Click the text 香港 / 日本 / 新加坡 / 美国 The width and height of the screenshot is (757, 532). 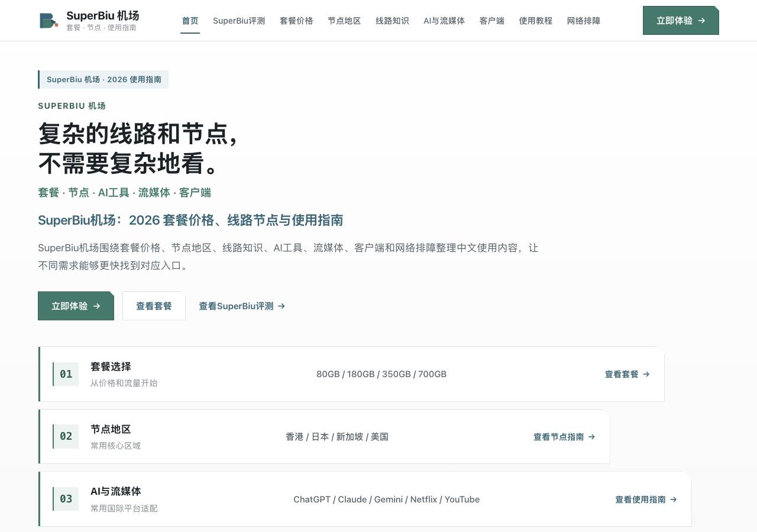tap(337, 437)
